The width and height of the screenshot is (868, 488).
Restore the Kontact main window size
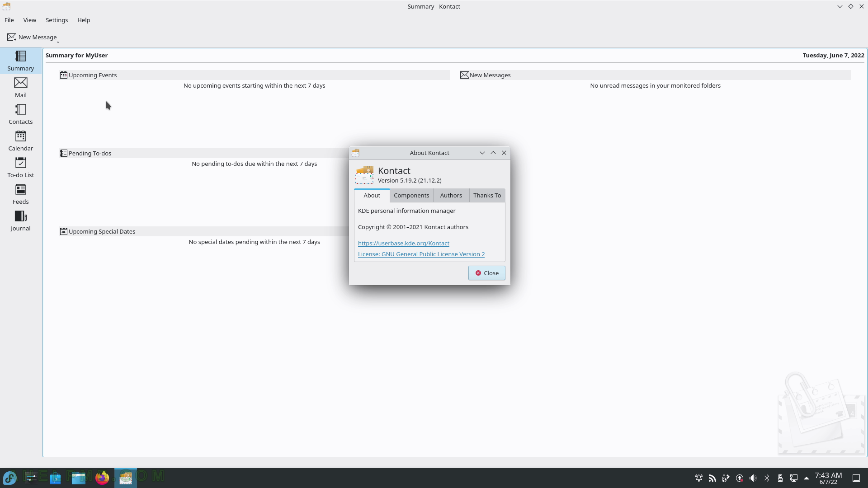(850, 6)
